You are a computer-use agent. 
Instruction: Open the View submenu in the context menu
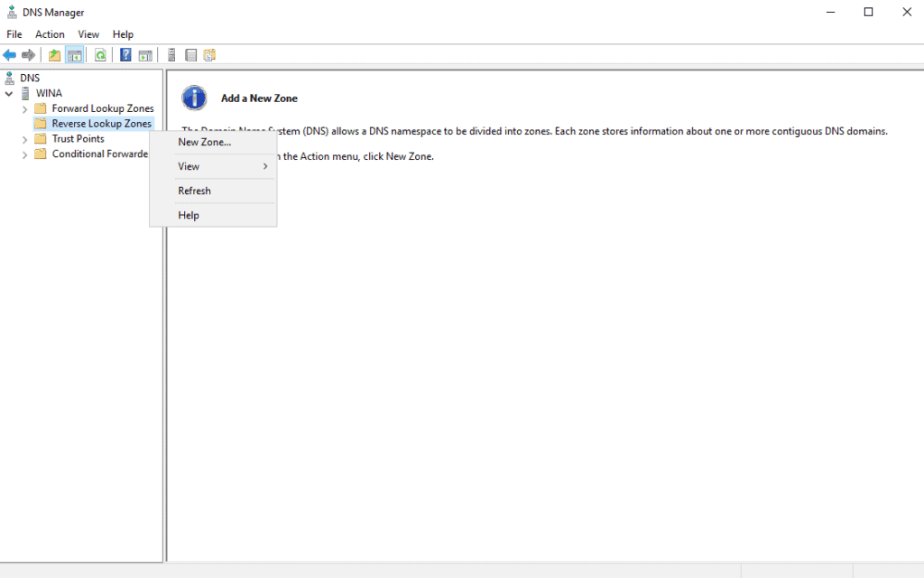188,166
